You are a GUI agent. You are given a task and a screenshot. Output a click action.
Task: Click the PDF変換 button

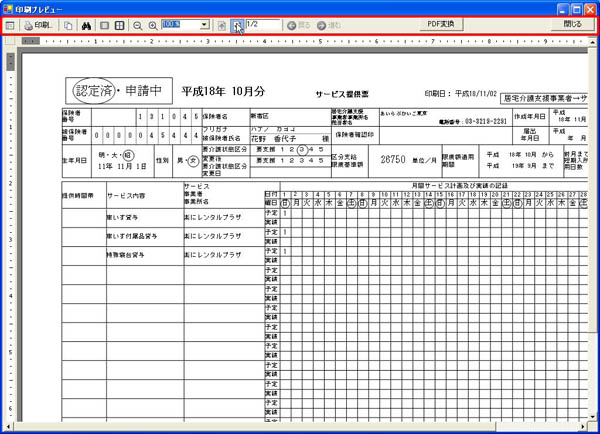click(x=441, y=24)
